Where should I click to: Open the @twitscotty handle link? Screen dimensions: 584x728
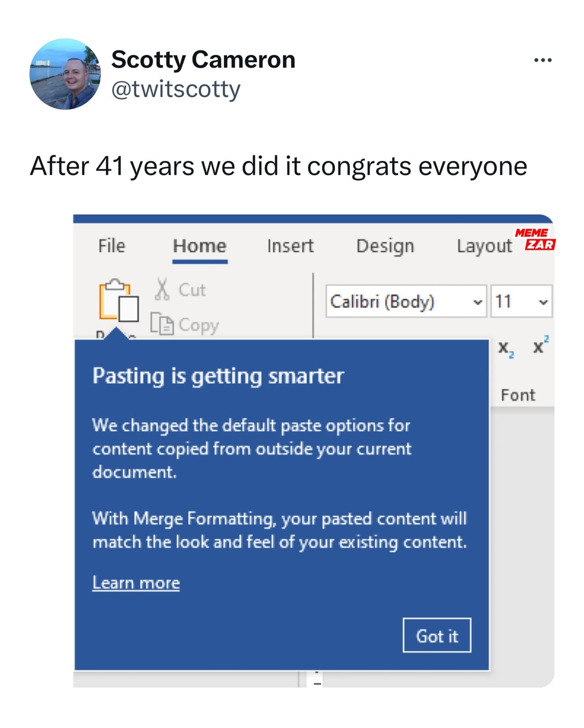click(x=176, y=89)
